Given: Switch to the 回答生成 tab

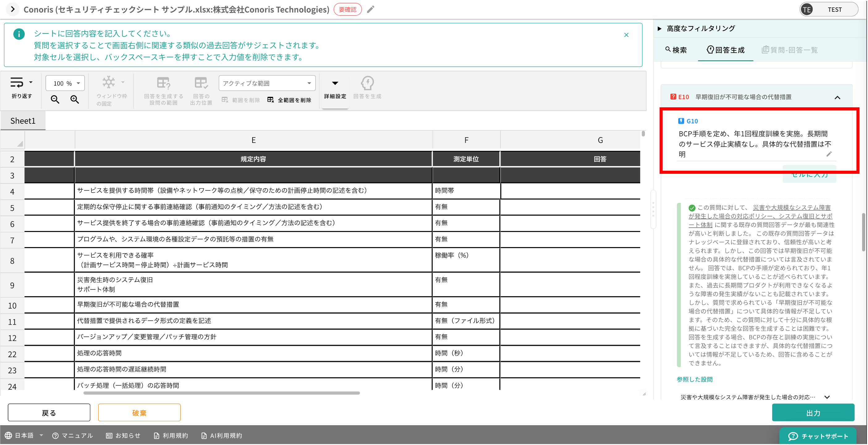Looking at the screenshot, I should pos(725,49).
